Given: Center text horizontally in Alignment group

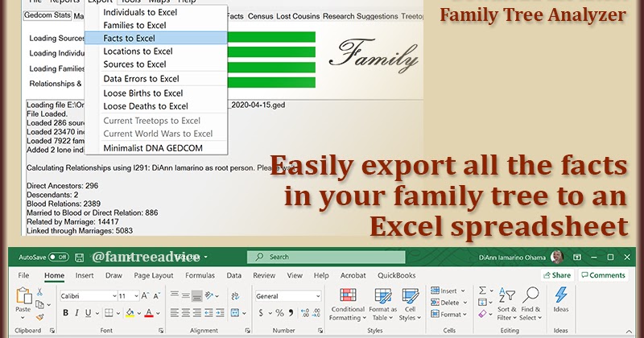Looking at the screenshot, I should pyautogui.click(x=186, y=313).
